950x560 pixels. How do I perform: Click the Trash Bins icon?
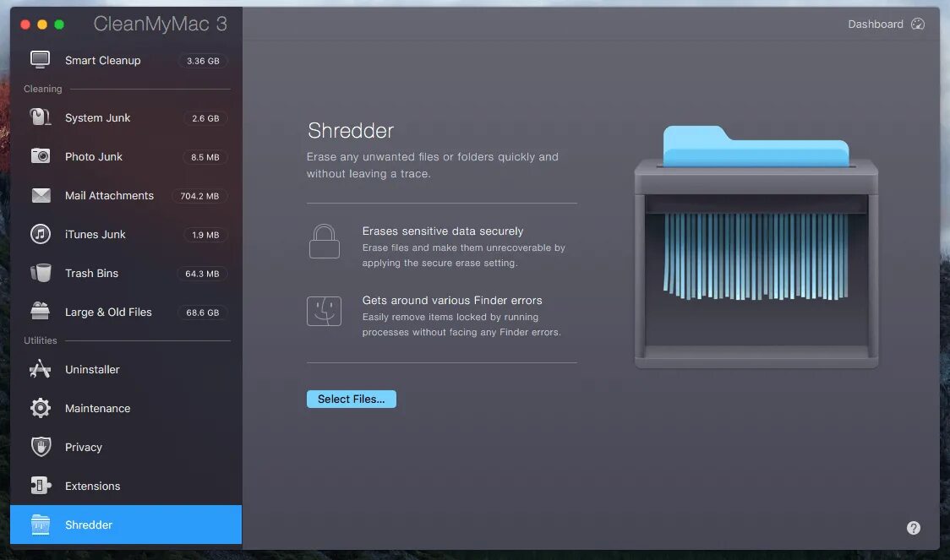coord(41,273)
